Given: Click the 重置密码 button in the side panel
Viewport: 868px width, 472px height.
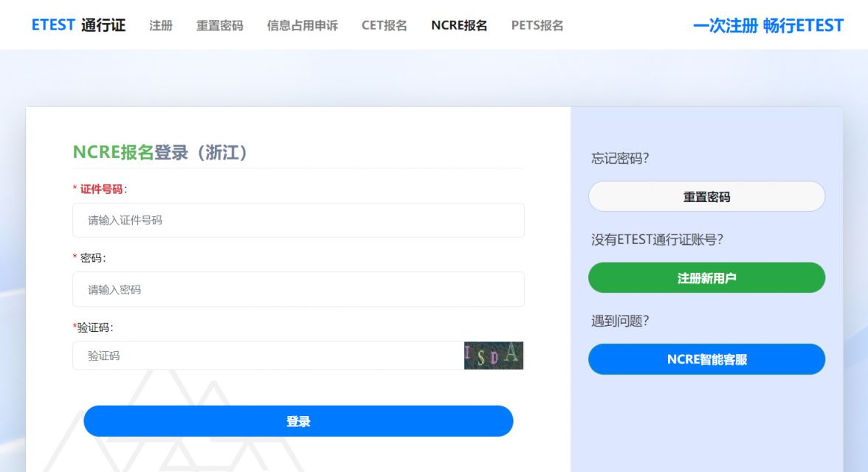Looking at the screenshot, I should tap(707, 196).
